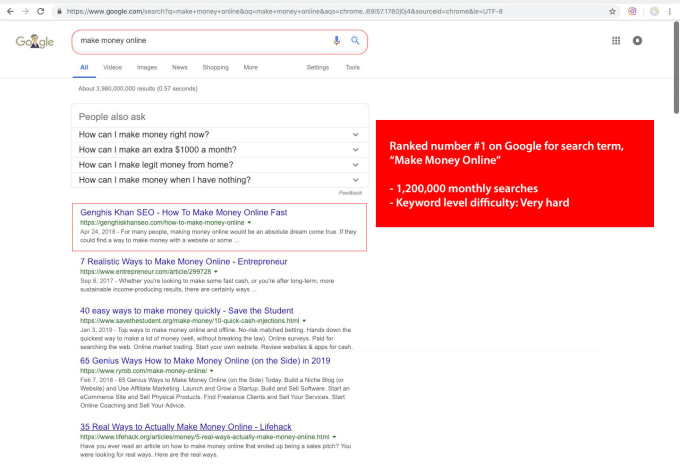The image size is (680, 468).
Task: Bookmark this page with star icon
Action: click(612, 12)
